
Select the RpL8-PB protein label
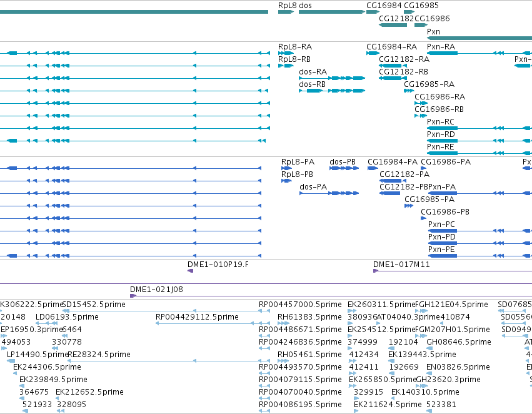click(297, 174)
